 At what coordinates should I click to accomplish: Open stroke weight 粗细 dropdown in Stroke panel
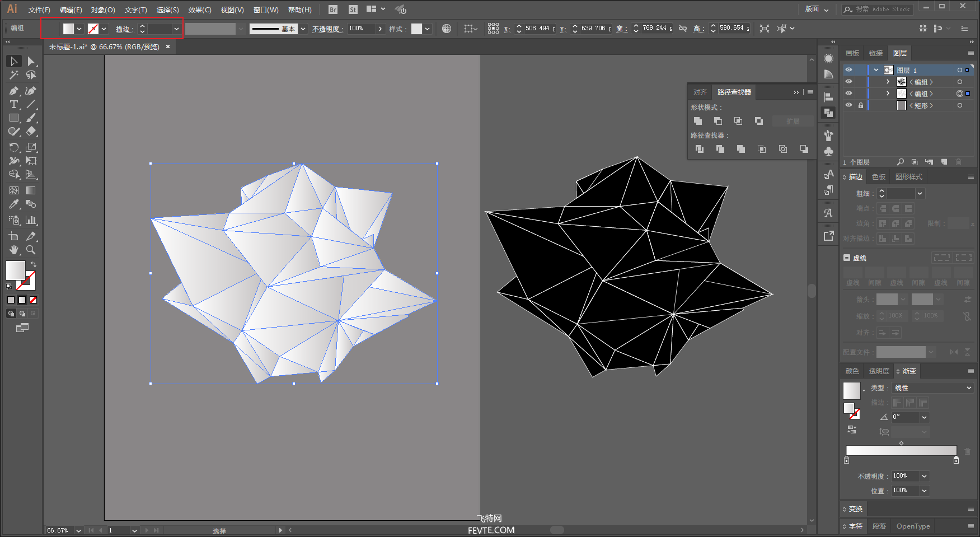[x=920, y=194]
